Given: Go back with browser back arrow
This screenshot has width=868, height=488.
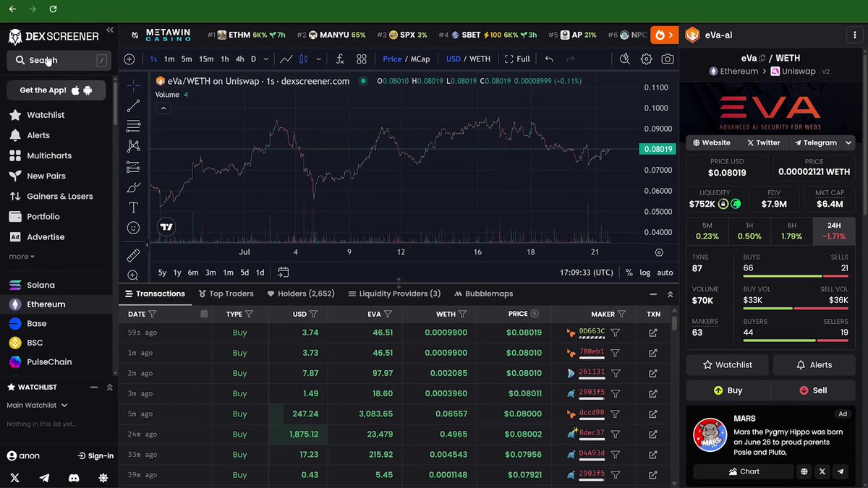Looking at the screenshot, I should 12,10.
